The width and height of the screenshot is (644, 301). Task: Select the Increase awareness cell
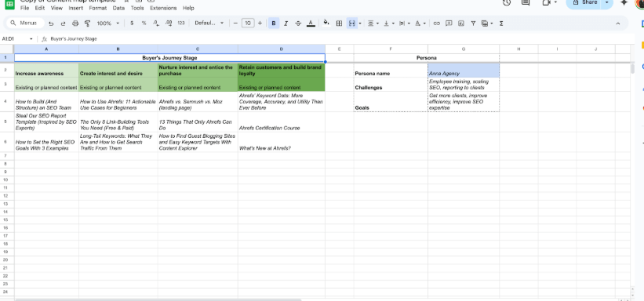[46, 71]
